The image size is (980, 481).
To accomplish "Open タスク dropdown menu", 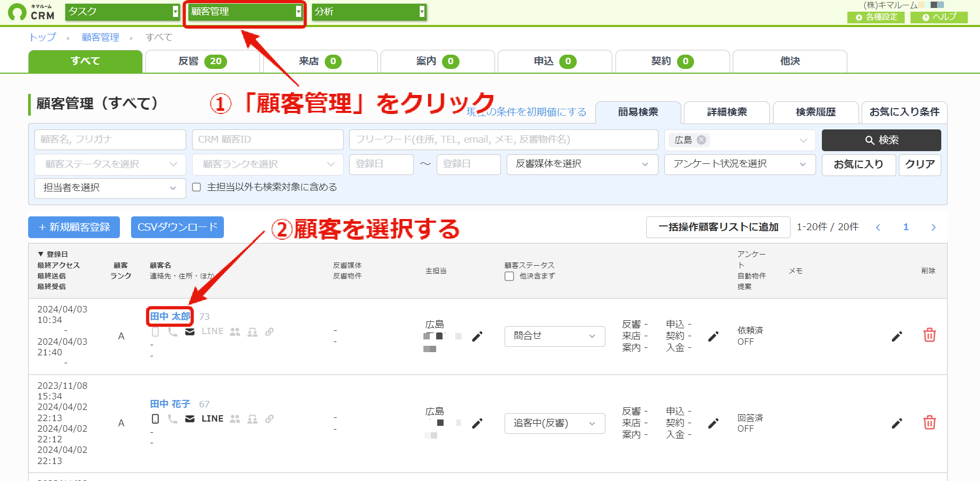I will point(122,12).
